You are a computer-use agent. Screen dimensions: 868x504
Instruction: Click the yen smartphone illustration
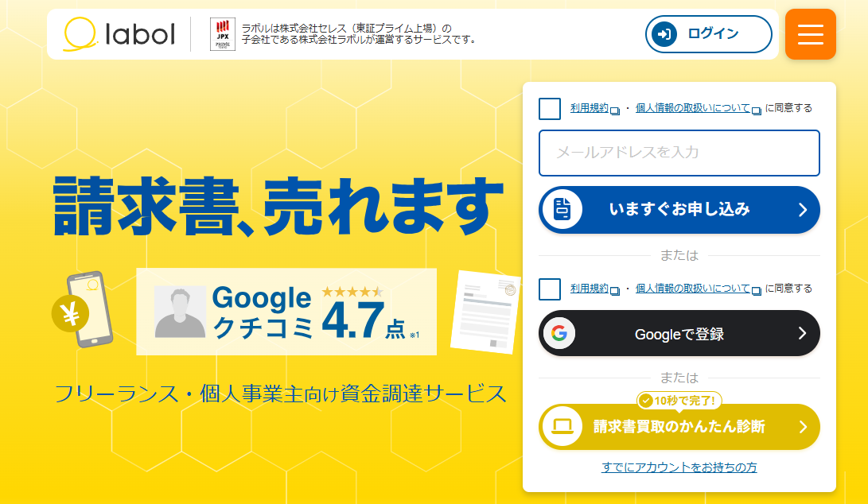83,310
